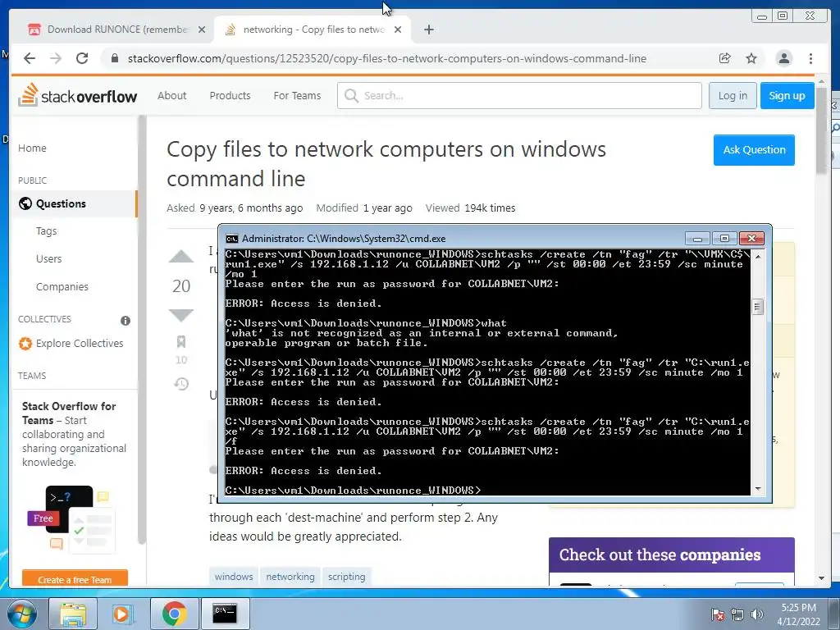Click the windows tag
The width and height of the screenshot is (840, 630).
[x=234, y=577]
